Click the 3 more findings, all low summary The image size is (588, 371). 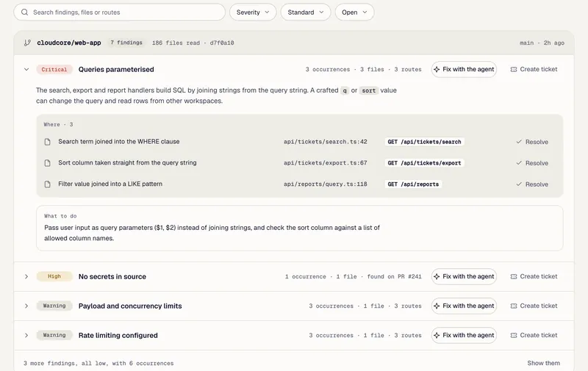coord(98,363)
